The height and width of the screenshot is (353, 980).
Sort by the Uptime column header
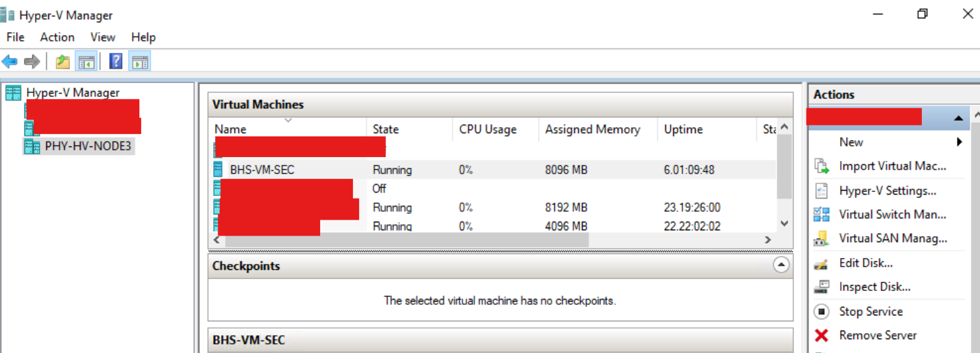click(x=707, y=129)
